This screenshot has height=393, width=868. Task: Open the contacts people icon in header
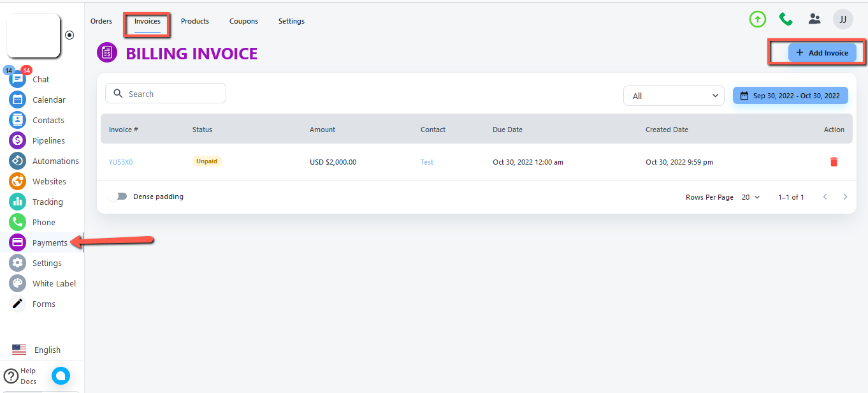point(814,19)
